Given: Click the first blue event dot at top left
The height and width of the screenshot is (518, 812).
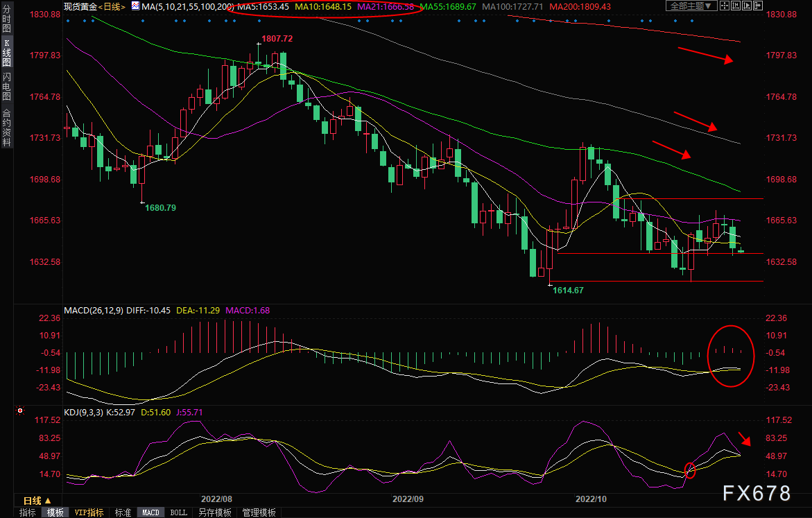Looking at the screenshot, I should pyautogui.click(x=67, y=20).
